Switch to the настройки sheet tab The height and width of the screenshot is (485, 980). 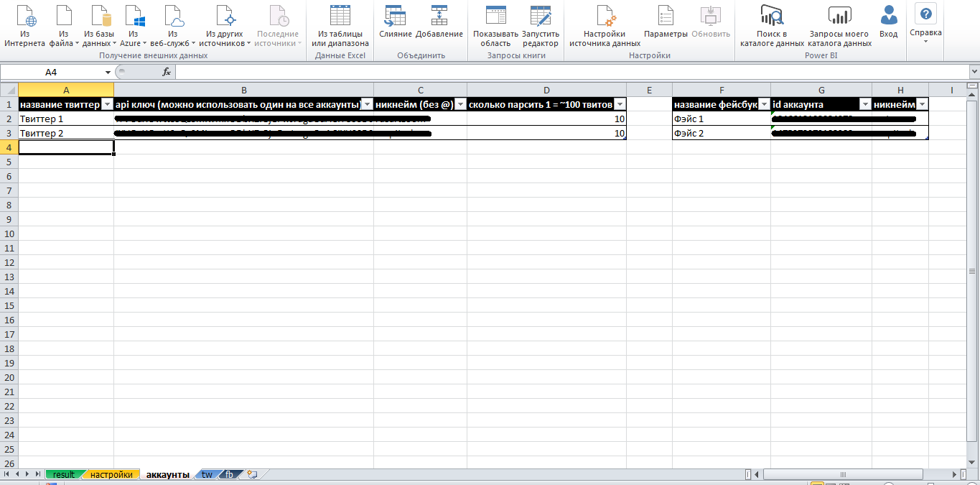(x=111, y=475)
